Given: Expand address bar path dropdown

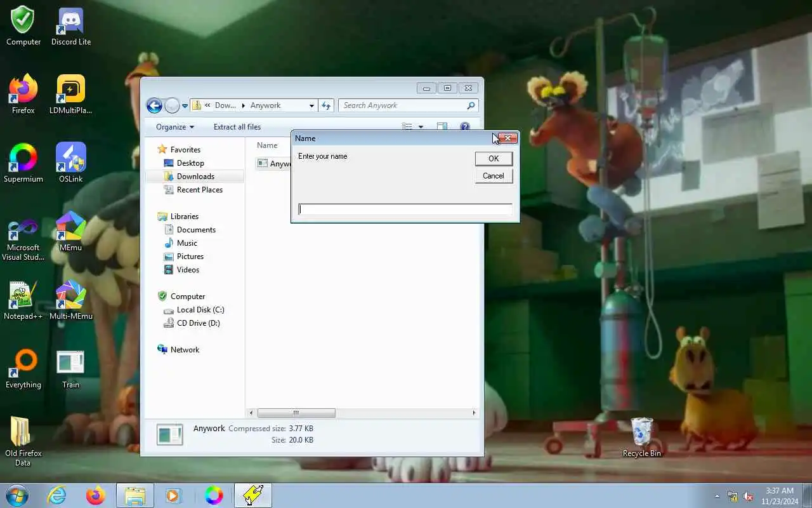Looking at the screenshot, I should tap(311, 106).
